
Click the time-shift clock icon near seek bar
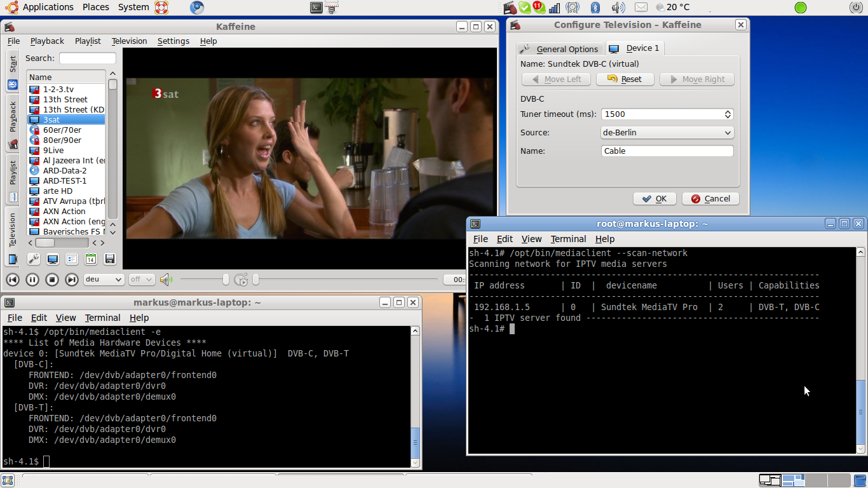tap(241, 280)
